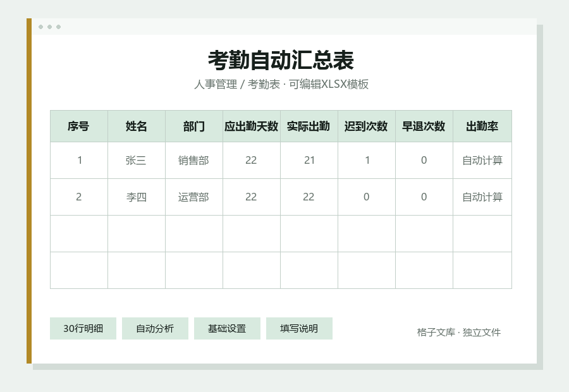Select the 出勤率 column header

pos(482,126)
